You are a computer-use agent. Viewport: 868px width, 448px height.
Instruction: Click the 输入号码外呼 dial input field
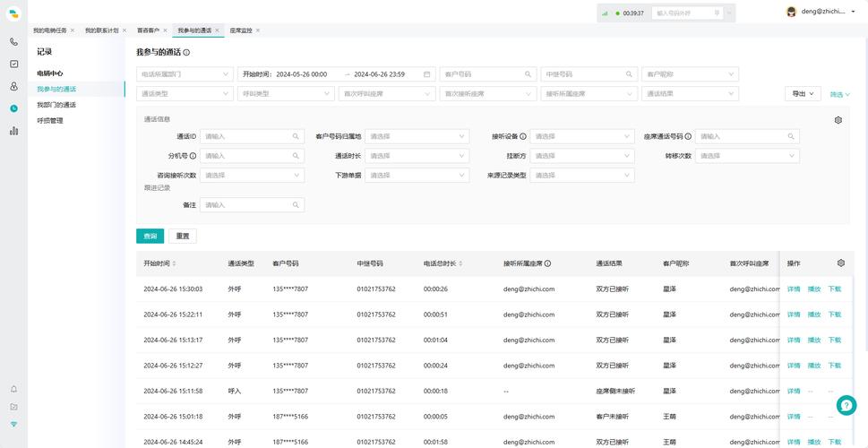pyautogui.click(x=688, y=13)
